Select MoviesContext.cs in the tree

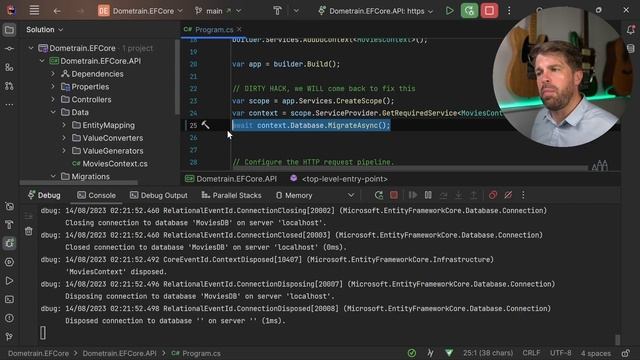tap(115, 164)
